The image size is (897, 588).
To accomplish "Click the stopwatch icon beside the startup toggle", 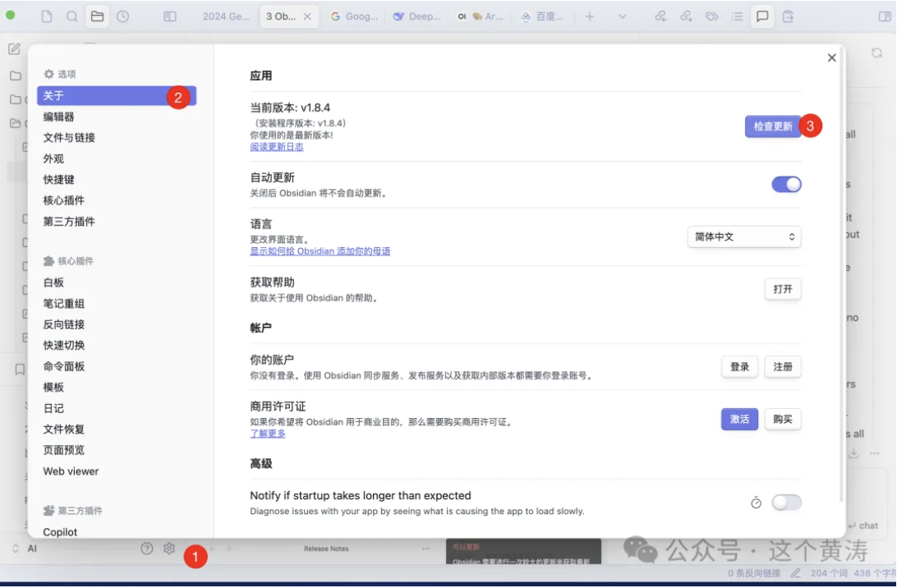I will point(756,503).
